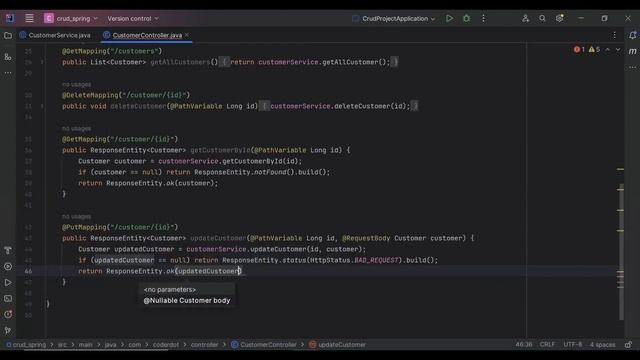Open the Problems tool window icon
The image size is (640, 360).
pyautogui.click(x=8, y=314)
